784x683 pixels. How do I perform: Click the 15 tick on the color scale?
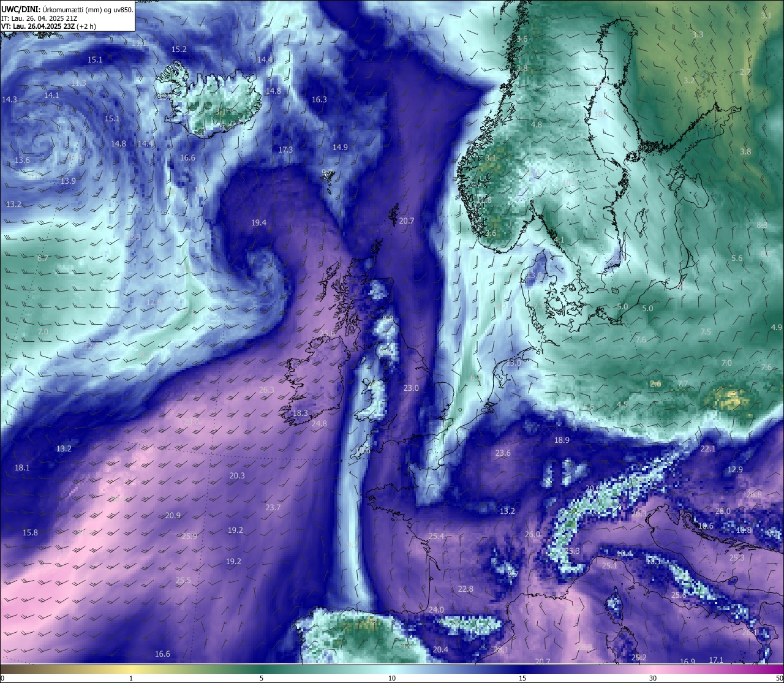point(522,678)
